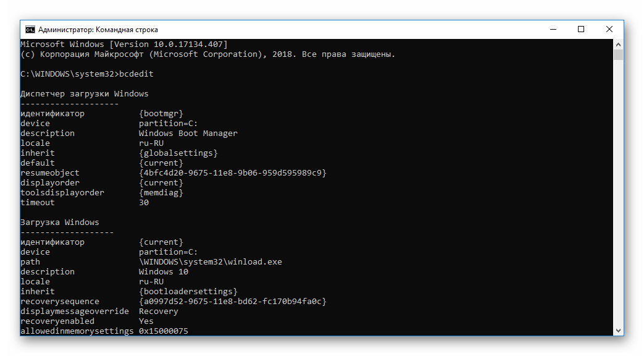Minimize the Командная строка window
Image resolution: width=644 pixels, height=356 pixels.
553,29
